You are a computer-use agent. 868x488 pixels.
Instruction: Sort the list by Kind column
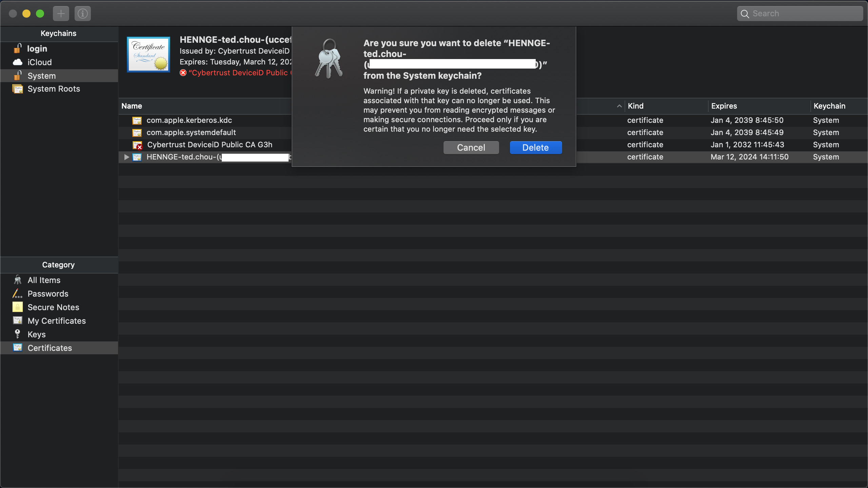tap(635, 106)
